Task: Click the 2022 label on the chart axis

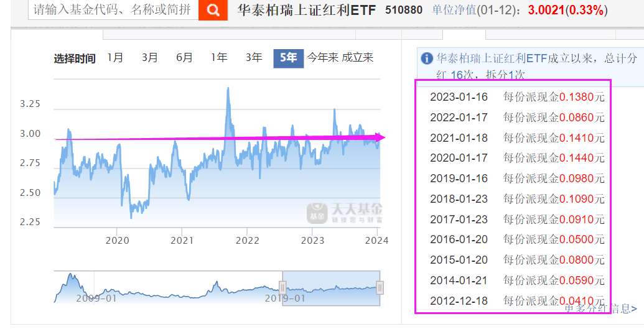Action: (x=247, y=241)
